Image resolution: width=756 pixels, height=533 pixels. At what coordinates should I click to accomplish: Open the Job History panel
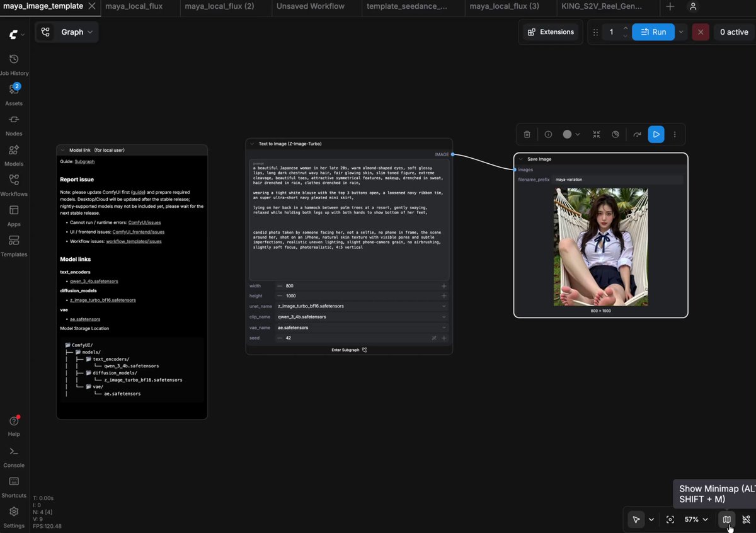pyautogui.click(x=14, y=64)
